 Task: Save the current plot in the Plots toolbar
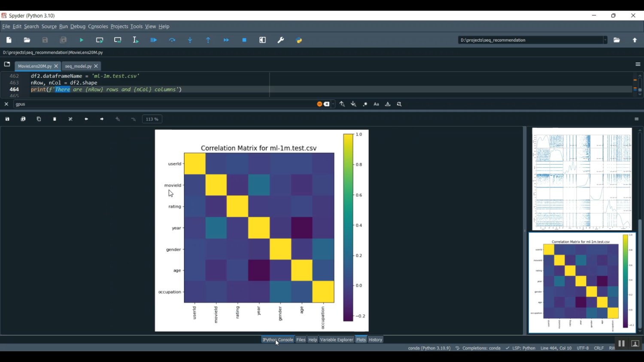click(x=7, y=119)
